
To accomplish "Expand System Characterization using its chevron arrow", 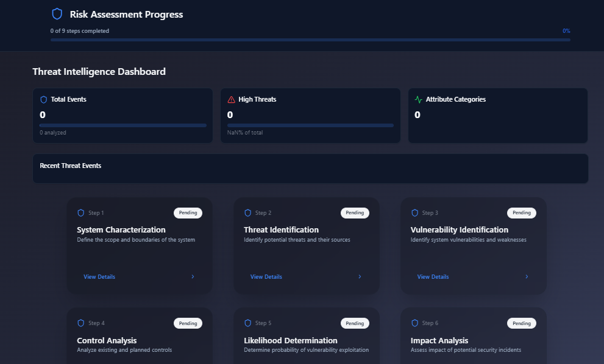I will (x=193, y=277).
